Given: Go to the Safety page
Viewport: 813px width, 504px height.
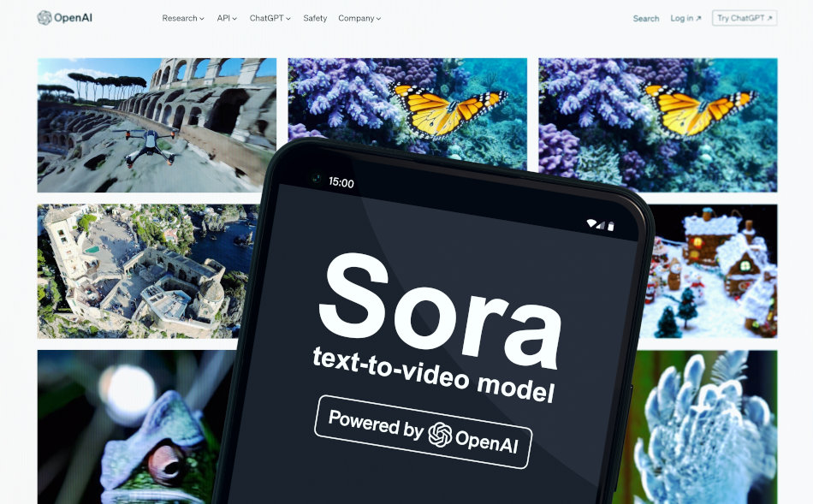Looking at the screenshot, I should [315, 18].
